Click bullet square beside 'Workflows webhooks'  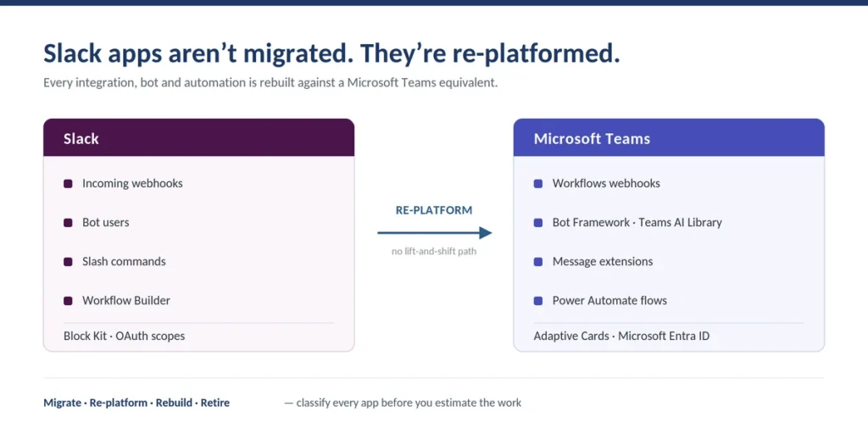[538, 184]
